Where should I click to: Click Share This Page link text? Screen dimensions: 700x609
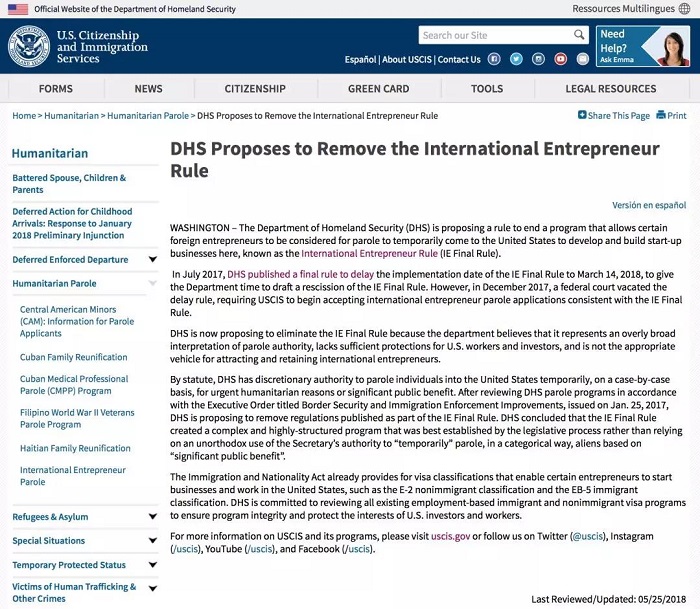point(619,116)
